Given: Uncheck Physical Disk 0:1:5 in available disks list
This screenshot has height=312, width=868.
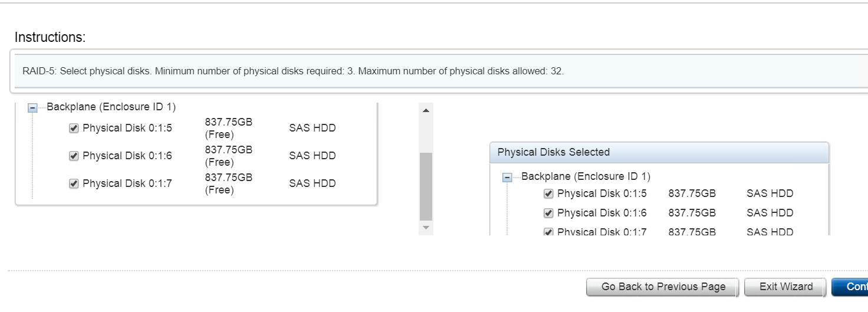Looking at the screenshot, I should click(x=74, y=129).
